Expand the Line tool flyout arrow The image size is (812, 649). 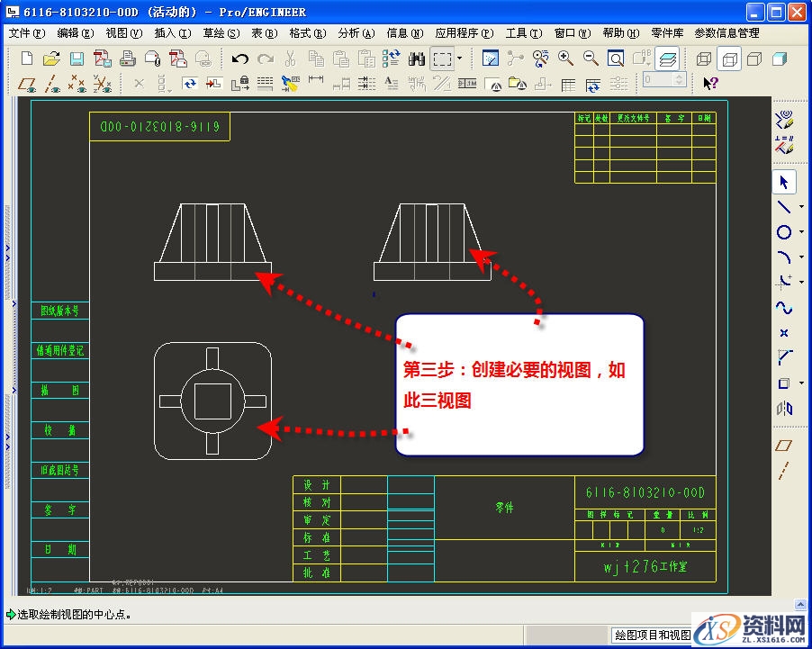tap(801, 206)
